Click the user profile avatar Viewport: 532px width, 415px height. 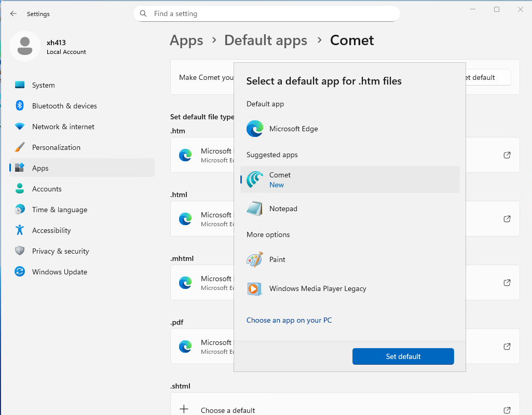point(25,46)
